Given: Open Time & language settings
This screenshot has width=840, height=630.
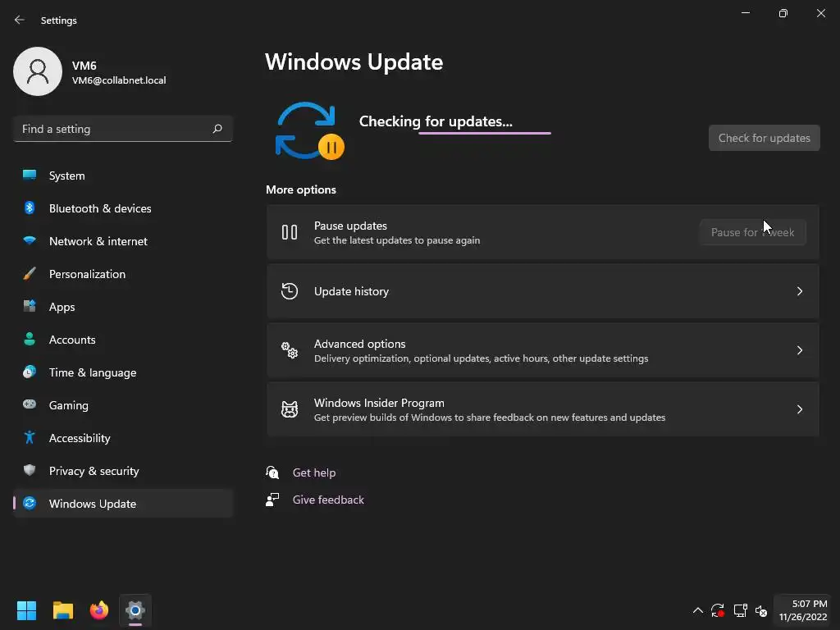Looking at the screenshot, I should [123, 372].
